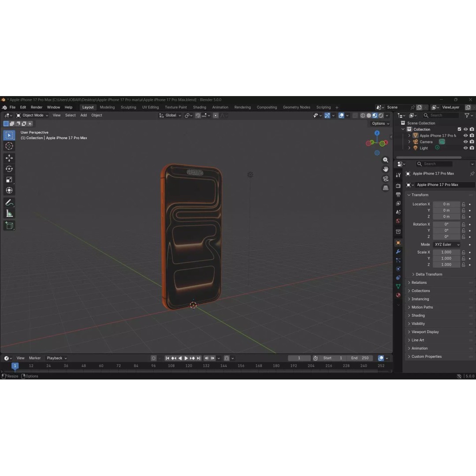The height and width of the screenshot is (476, 476).
Task: Expand Viewport Display panel
Action: (425, 332)
